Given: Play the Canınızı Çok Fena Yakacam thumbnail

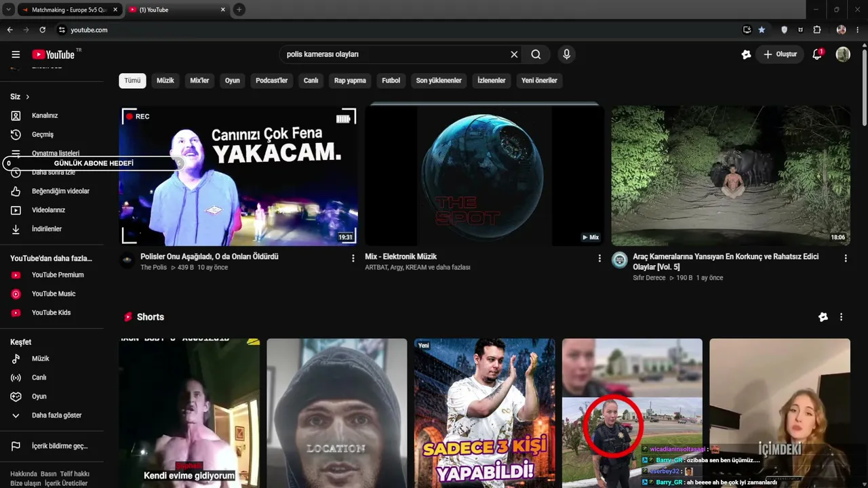Looking at the screenshot, I should point(238,176).
